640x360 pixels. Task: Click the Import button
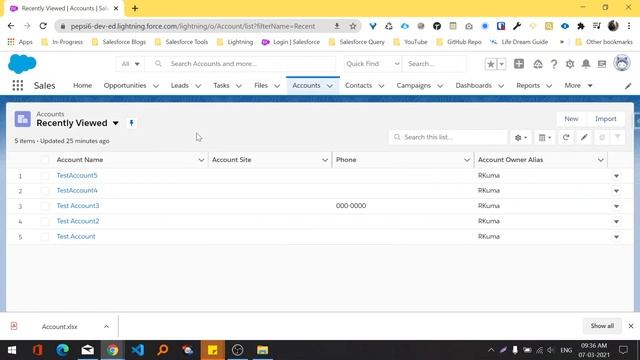[605, 119]
